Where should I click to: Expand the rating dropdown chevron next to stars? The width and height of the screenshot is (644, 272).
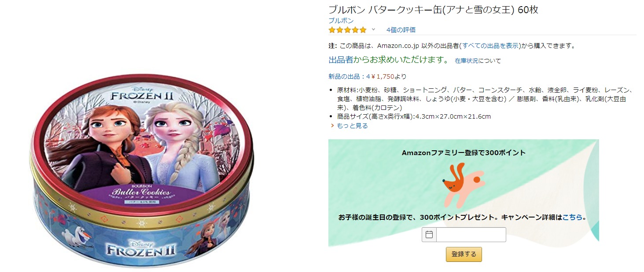coord(373,29)
